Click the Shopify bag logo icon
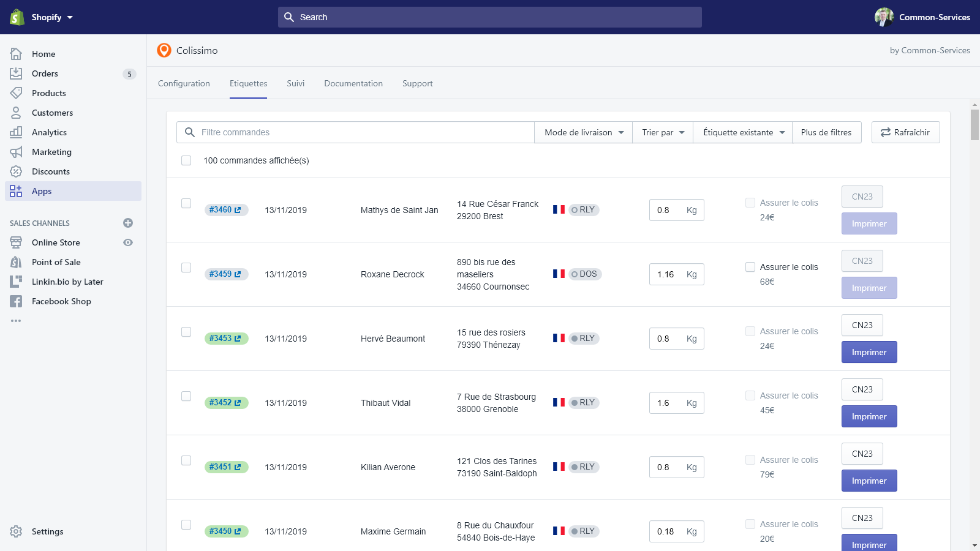This screenshot has width=980, height=551. click(x=17, y=17)
